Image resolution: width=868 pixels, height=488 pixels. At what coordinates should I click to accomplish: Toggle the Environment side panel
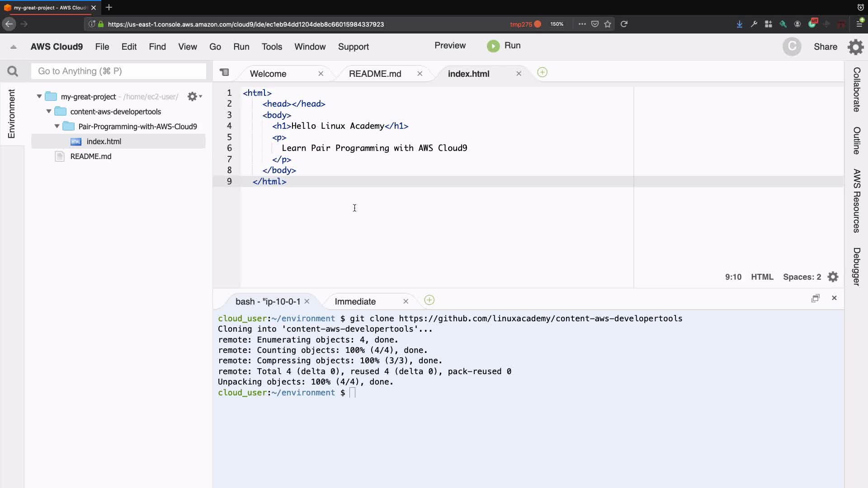point(12,113)
